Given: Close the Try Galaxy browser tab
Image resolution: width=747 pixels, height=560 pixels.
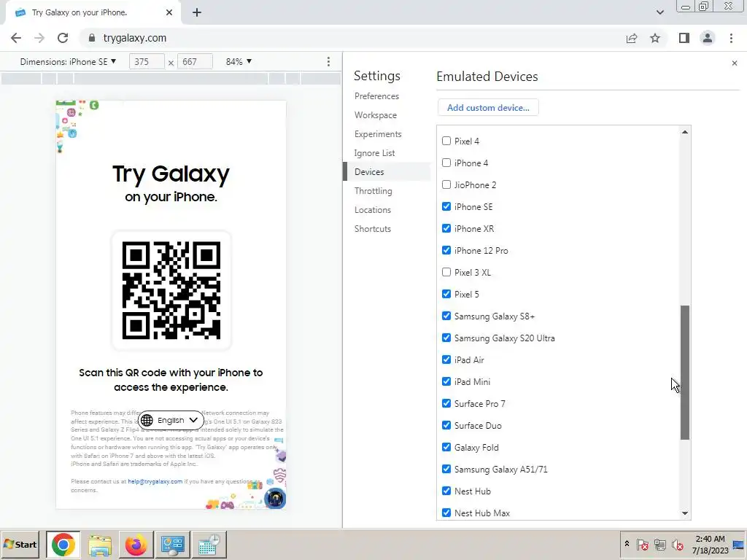Looking at the screenshot, I should click(169, 12).
